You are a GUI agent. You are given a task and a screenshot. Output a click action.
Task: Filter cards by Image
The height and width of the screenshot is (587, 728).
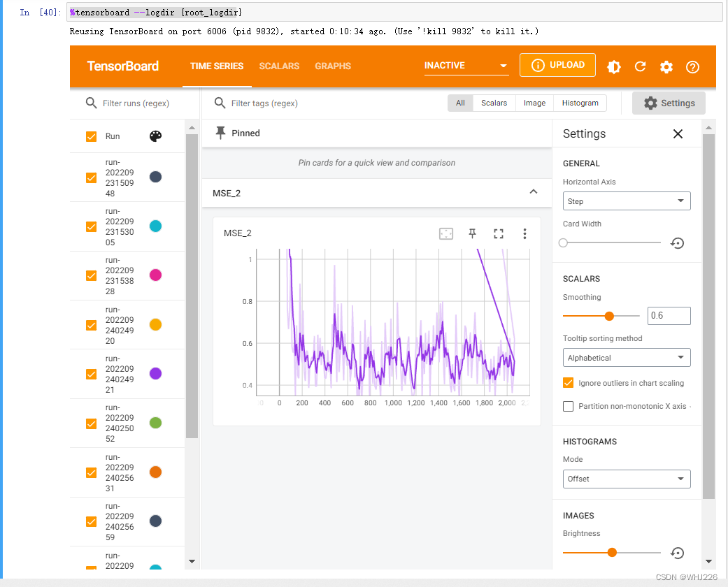click(x=534, y=103)
